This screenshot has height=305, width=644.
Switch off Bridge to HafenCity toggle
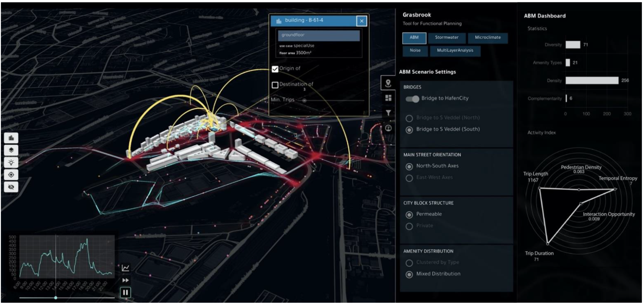point(412,99)
